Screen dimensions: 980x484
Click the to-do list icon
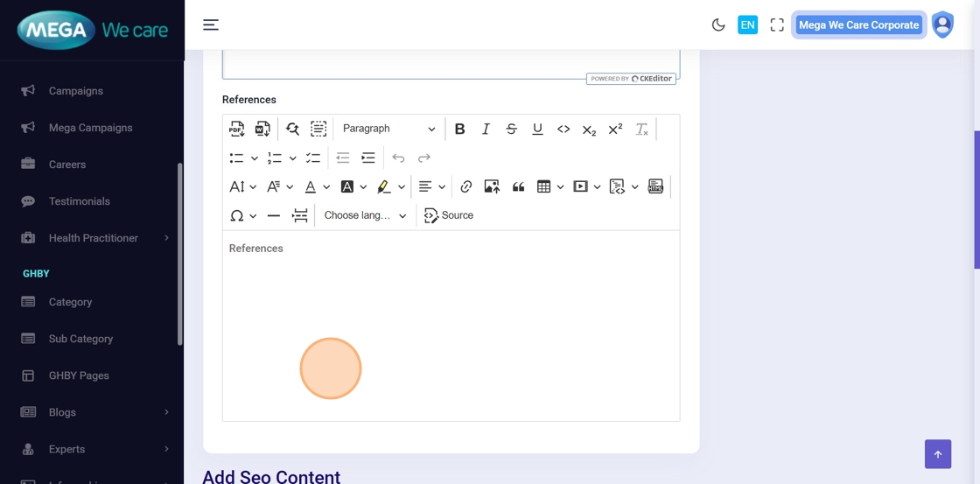click(x=313, y=158)
